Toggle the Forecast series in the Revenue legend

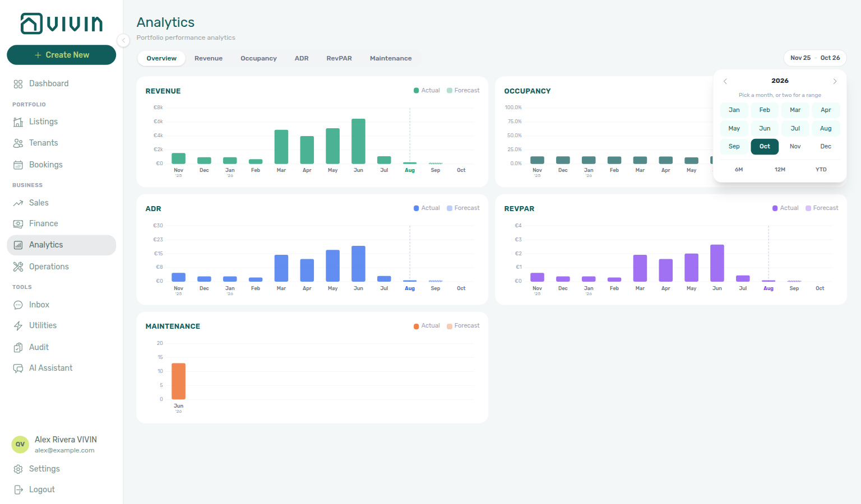point(463,91)
